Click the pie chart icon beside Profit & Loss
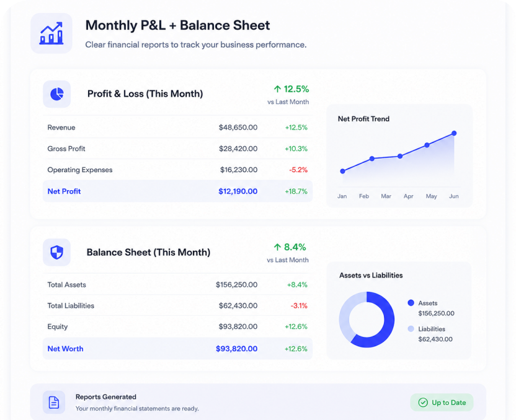Screen dimensions: 516x420 point(57,94)
